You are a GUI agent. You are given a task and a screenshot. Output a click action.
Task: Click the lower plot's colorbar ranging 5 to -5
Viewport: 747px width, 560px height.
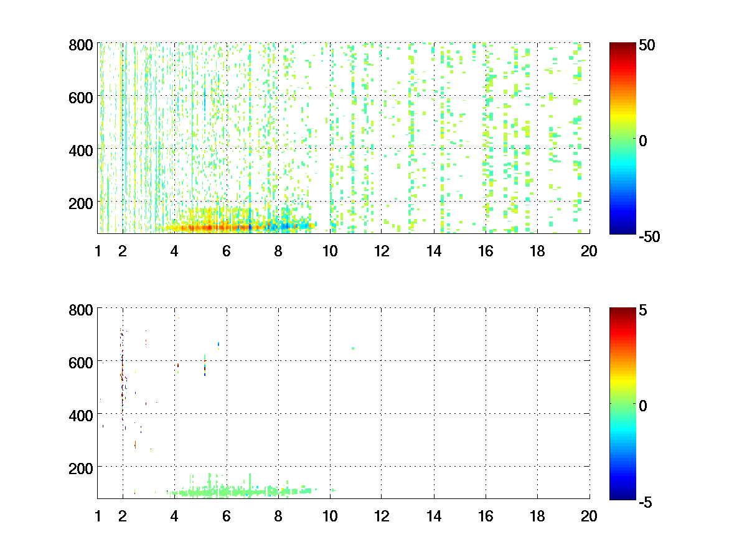click(x=622, y=403)
